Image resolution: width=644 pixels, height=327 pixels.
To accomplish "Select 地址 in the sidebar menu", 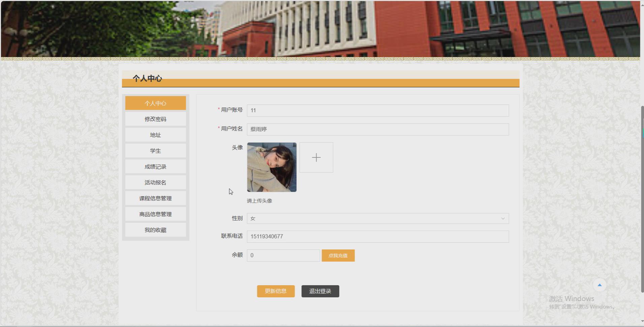I will tap(155, 135).
